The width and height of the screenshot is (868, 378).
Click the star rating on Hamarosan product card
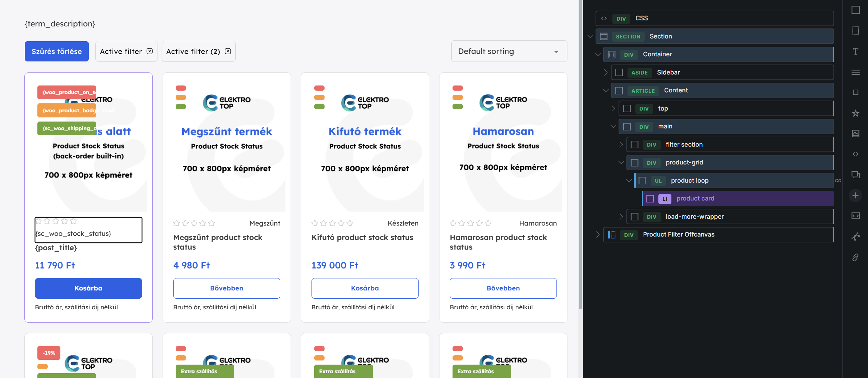[x=471, y=223]
